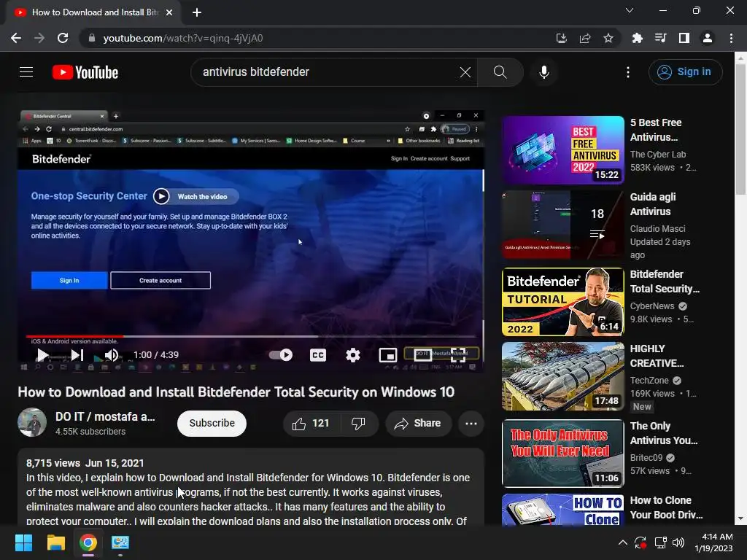This screenshot has height=560, width=747.
Task: Install app icon in address bar
Action: 562,38
